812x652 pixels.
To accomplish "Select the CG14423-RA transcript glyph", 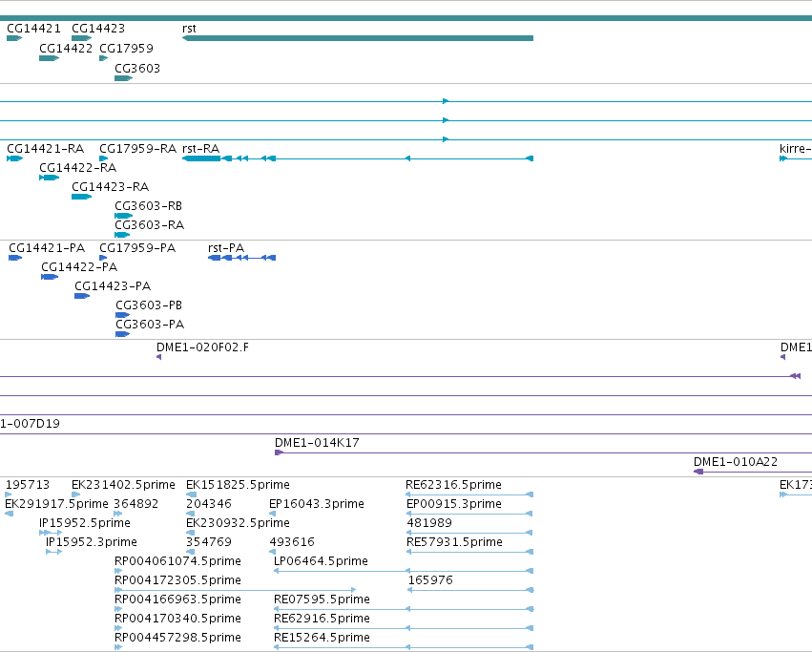I will 81,197.
